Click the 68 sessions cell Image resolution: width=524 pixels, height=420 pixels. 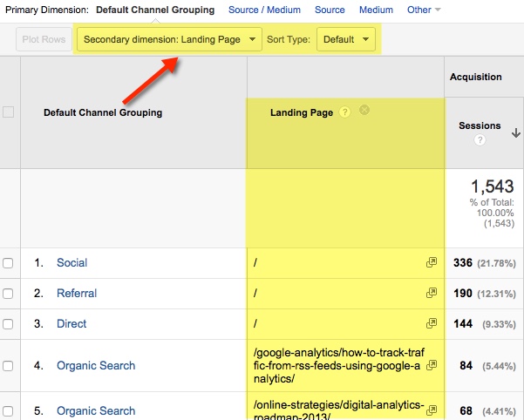pos(466,410)
